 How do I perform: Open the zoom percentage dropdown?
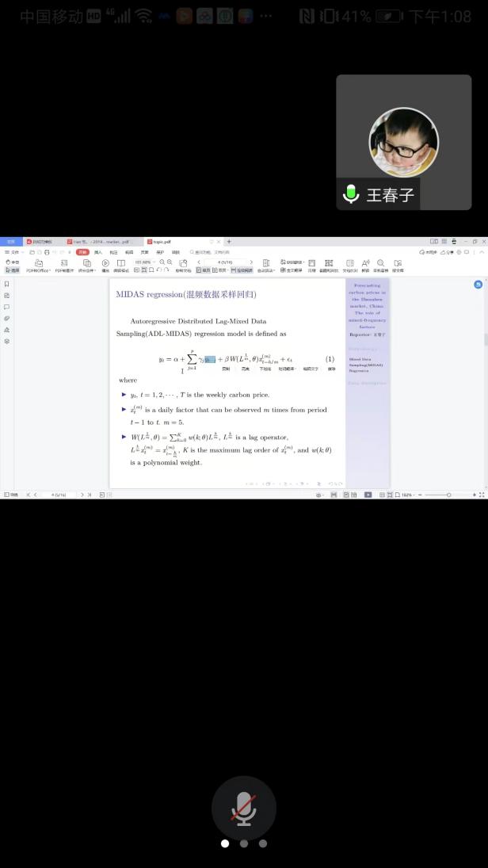145,262
